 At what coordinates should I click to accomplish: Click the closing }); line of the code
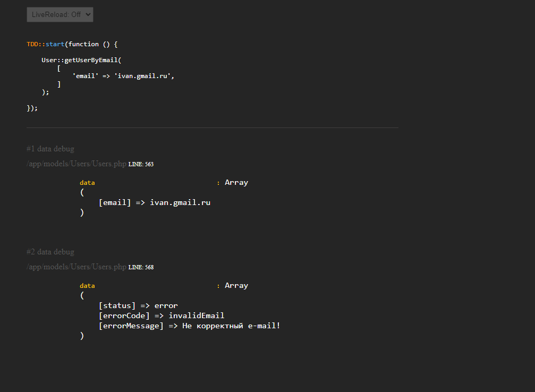pyautogui.click(x=32, y=108)
